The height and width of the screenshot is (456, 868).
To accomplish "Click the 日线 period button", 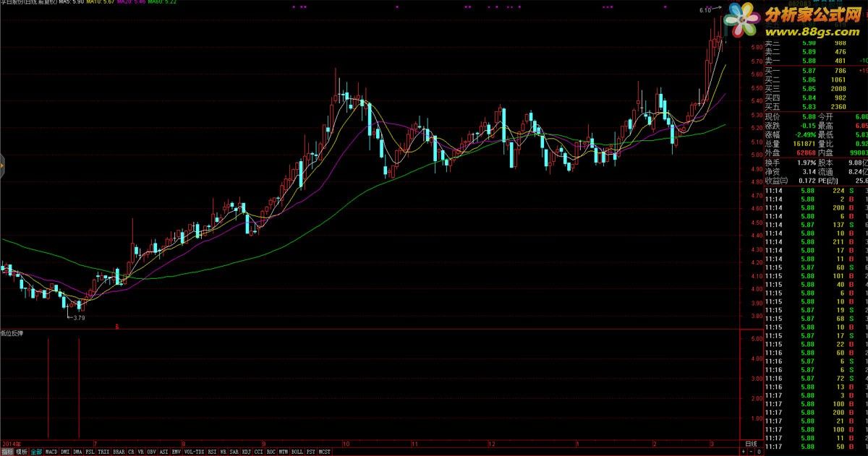I will click(752, 443).
